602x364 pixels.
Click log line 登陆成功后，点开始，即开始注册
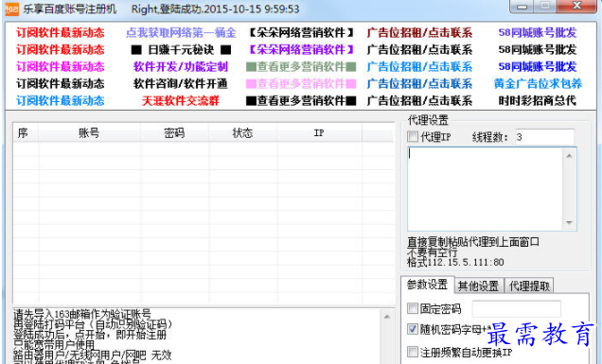coord(90,335)
